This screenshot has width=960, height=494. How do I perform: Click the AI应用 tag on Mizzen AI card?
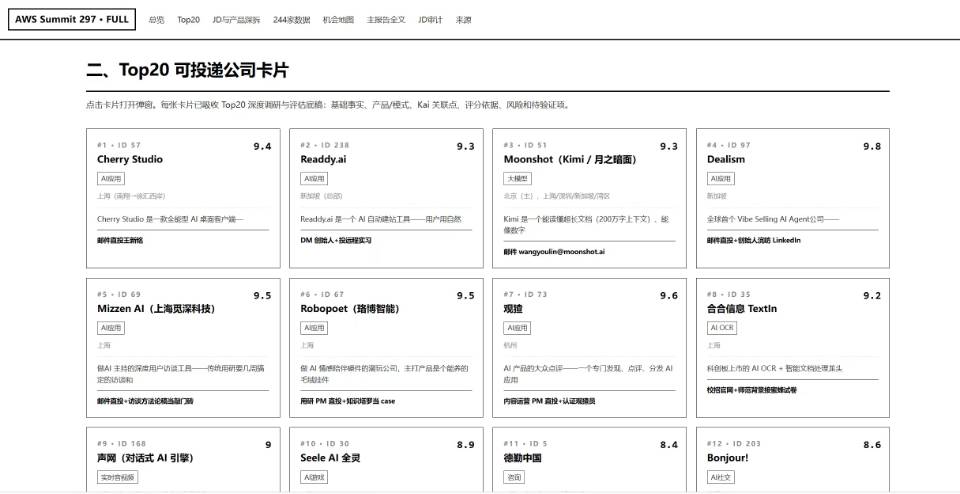tap(111, 328)
